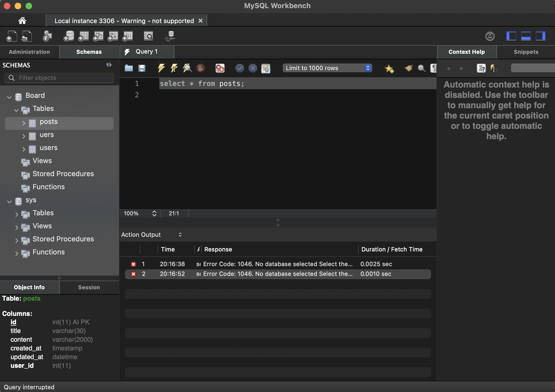Click the Explain query magnifier icon

pyautogui.click(x=187, y=68)
